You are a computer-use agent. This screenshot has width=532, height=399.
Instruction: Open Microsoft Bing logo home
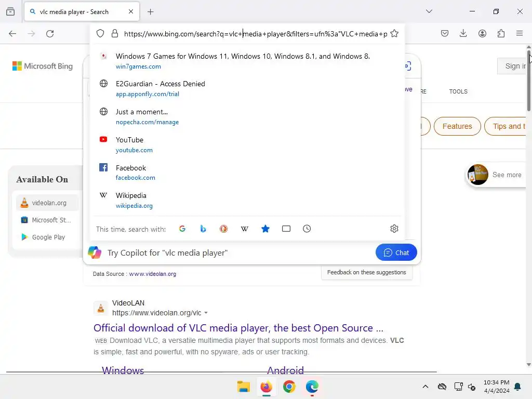click(x=43, y=66)
